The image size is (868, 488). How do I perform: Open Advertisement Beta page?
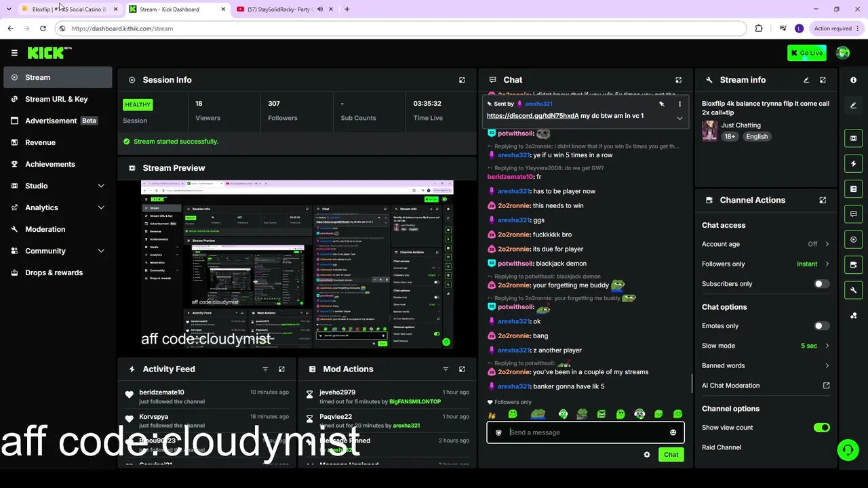coord(58,121)
